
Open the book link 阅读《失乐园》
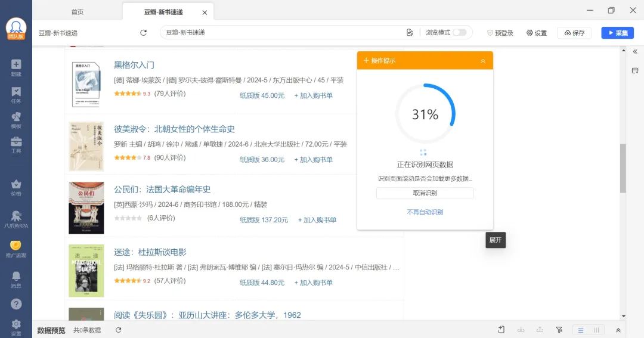click(208, 315)
